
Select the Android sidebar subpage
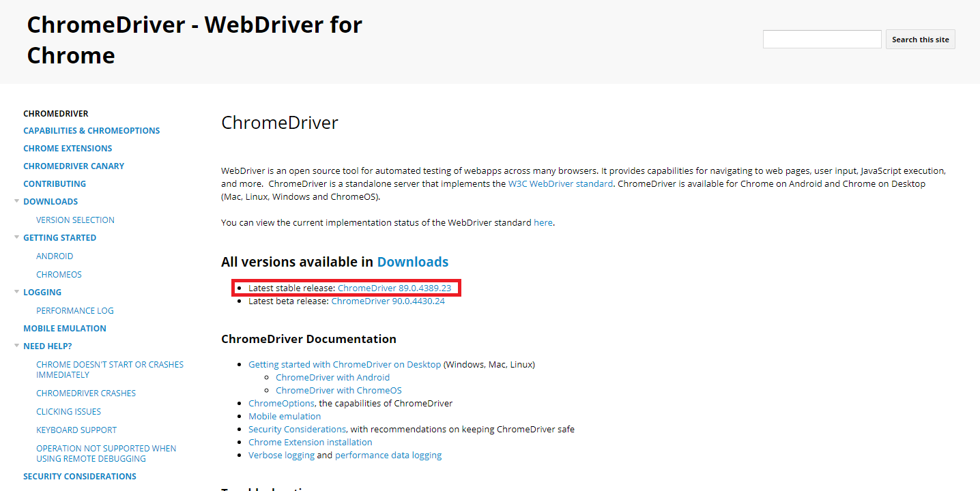[x=55, y=256]
